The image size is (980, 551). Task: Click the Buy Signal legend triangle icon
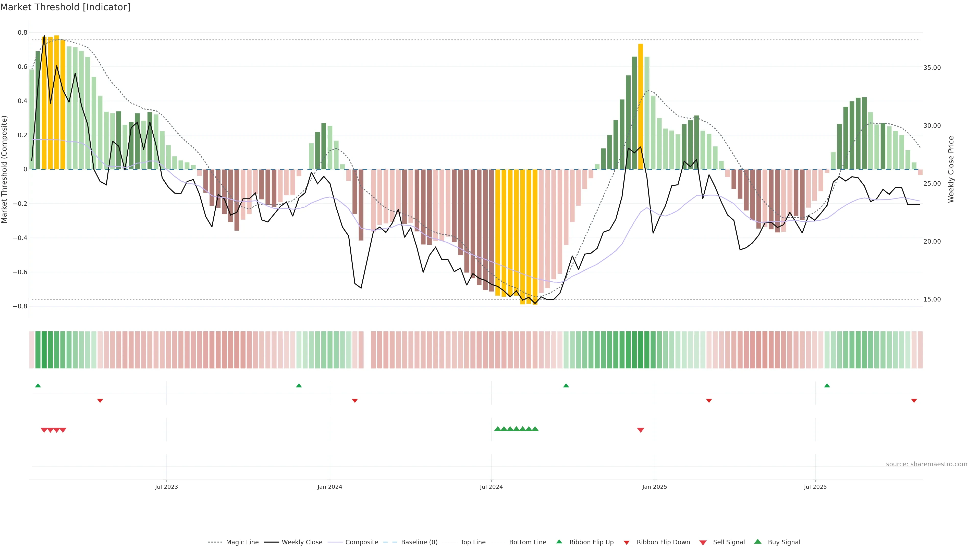click(x=758, y=542)
